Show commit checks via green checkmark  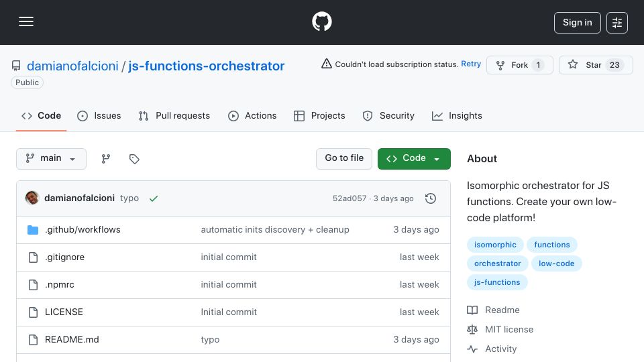[x=154, y=198]
